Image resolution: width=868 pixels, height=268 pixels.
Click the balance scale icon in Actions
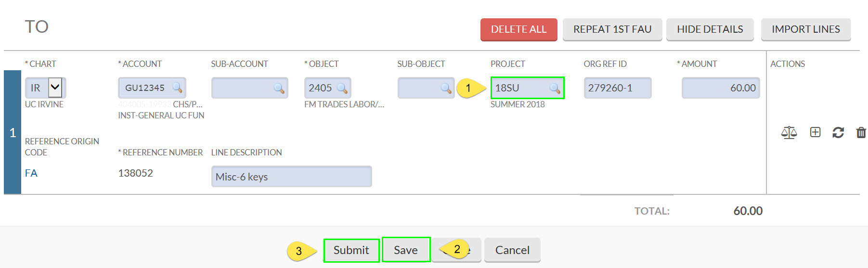pyautogui.click(x=789, y=132)
